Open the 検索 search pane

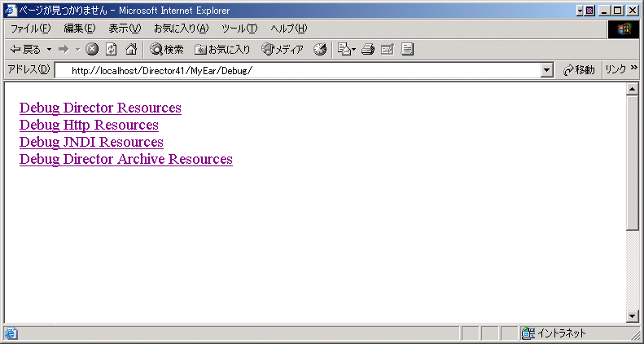(166, 50)
